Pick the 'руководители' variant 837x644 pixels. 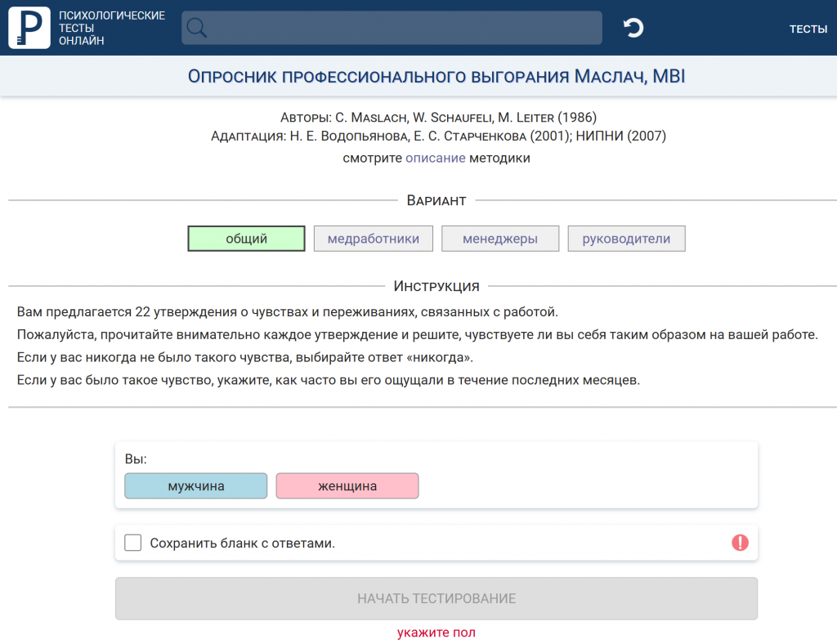626,239
